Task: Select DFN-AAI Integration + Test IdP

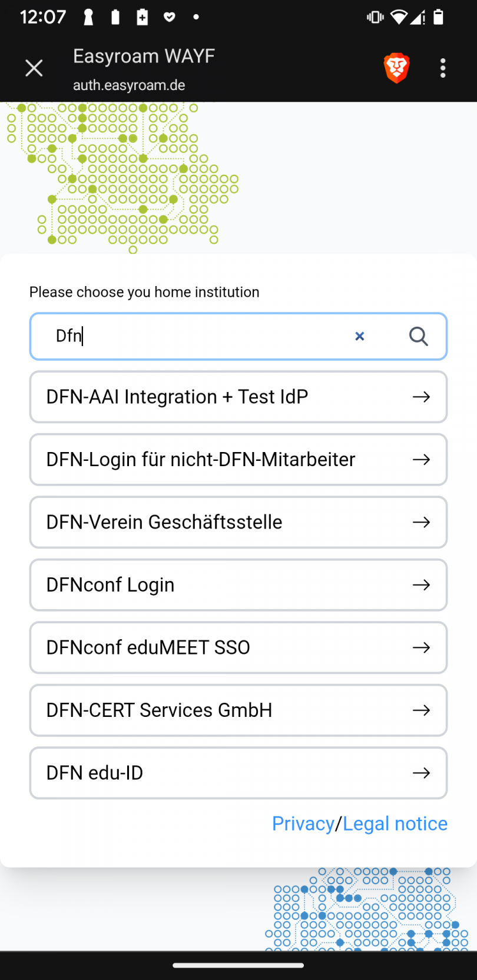Action: point(177,397)
